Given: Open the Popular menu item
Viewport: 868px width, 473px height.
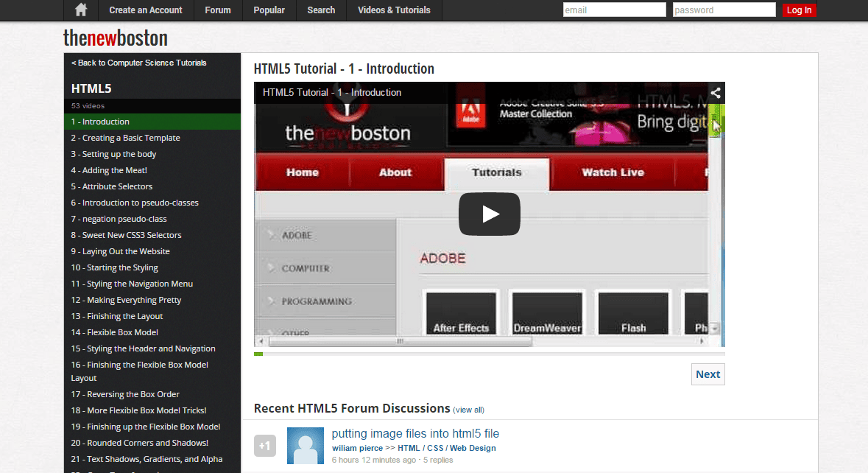Looking at the screenshot, I should [x=269, y=10].
